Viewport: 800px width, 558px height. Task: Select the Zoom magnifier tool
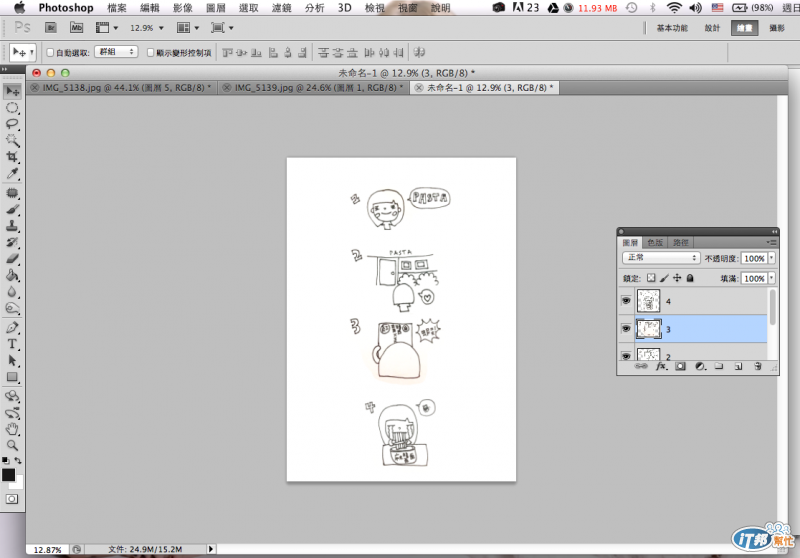13,445
